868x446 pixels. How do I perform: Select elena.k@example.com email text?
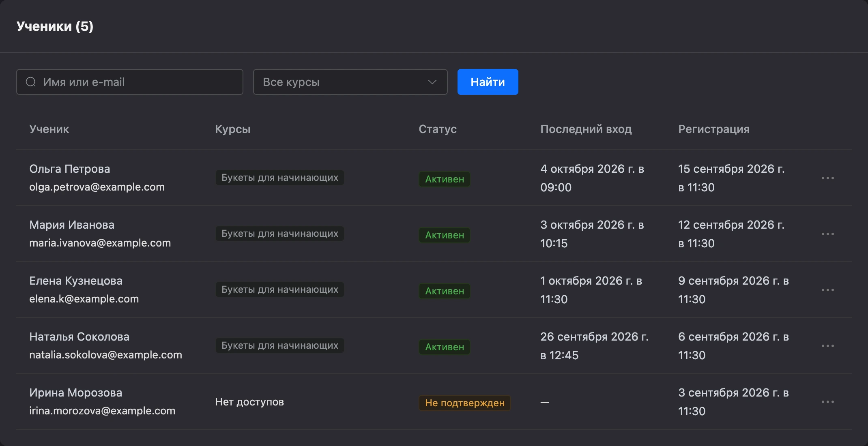pyautogui.click(x=84, y=299)
